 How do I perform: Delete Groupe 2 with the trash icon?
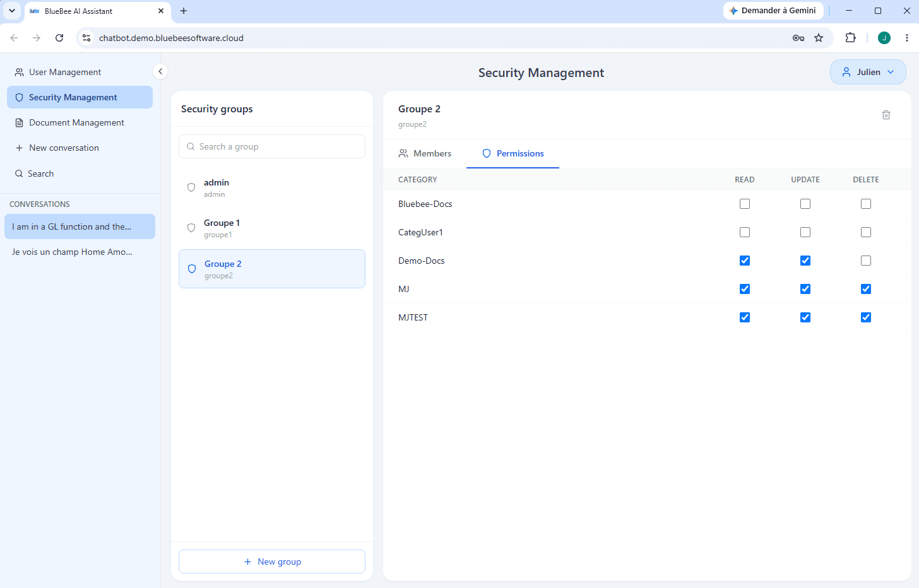886,115
